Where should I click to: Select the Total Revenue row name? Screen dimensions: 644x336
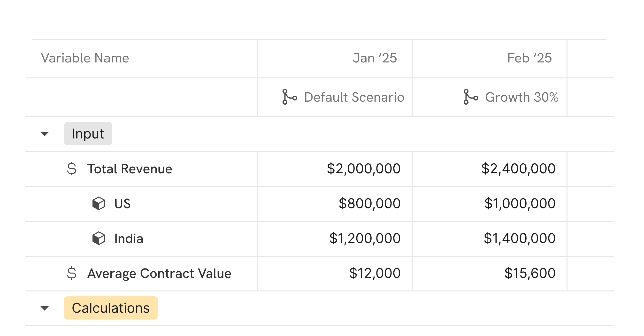tap(130, 169)
